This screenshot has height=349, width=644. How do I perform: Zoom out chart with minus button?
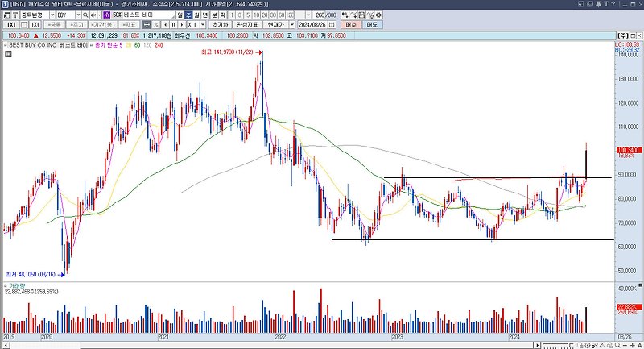[625, 345]
